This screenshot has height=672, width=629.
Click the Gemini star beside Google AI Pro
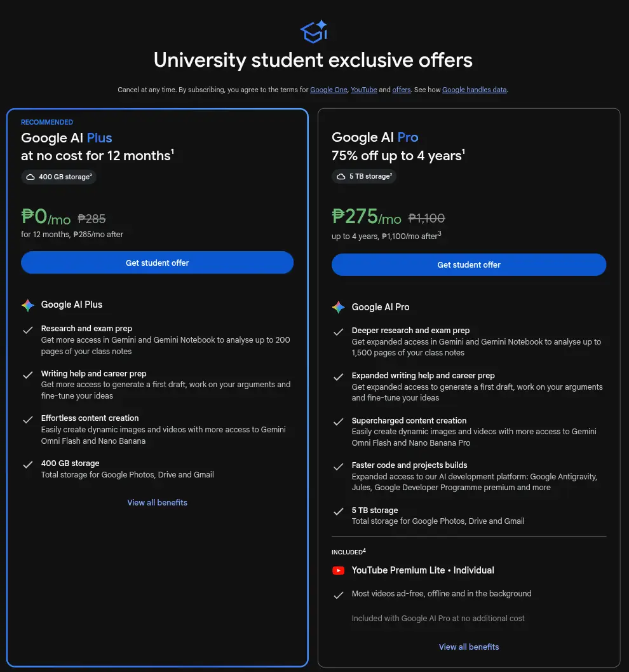click(x=338, y=307)
